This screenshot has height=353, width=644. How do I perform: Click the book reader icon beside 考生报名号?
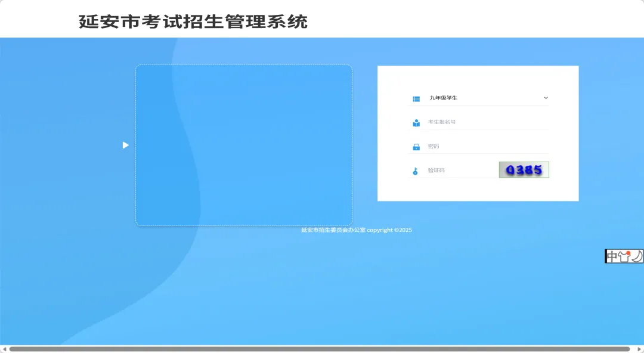pyautogui.click(x=416, y=123)
